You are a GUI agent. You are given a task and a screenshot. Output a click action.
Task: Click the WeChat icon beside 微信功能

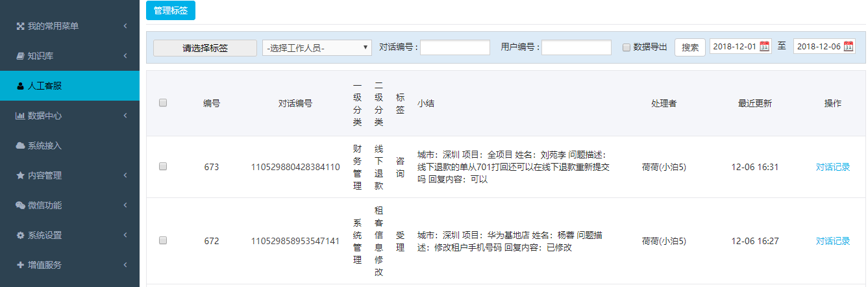(20, 206)
